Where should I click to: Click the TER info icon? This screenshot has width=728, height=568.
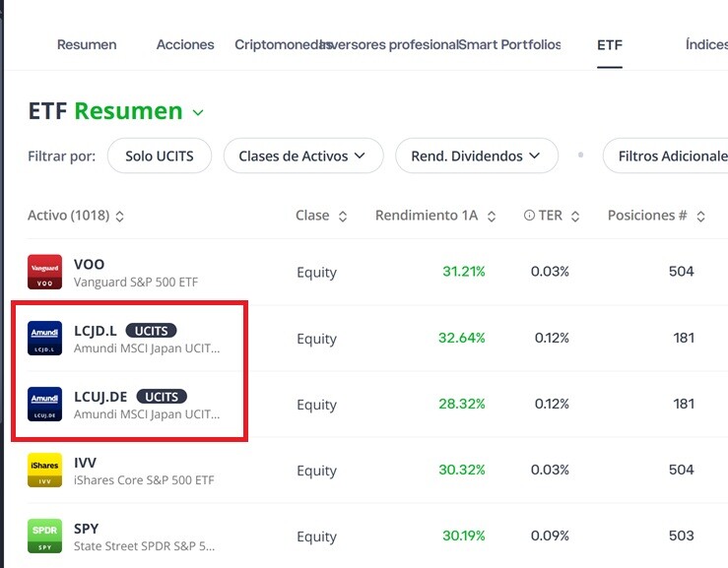pos(529,216)
